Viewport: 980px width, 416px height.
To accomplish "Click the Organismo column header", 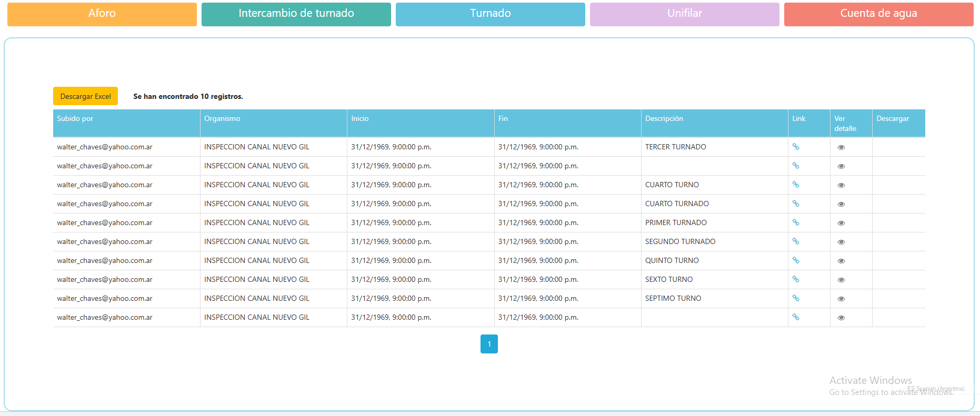I will click(x=222, y=119).
